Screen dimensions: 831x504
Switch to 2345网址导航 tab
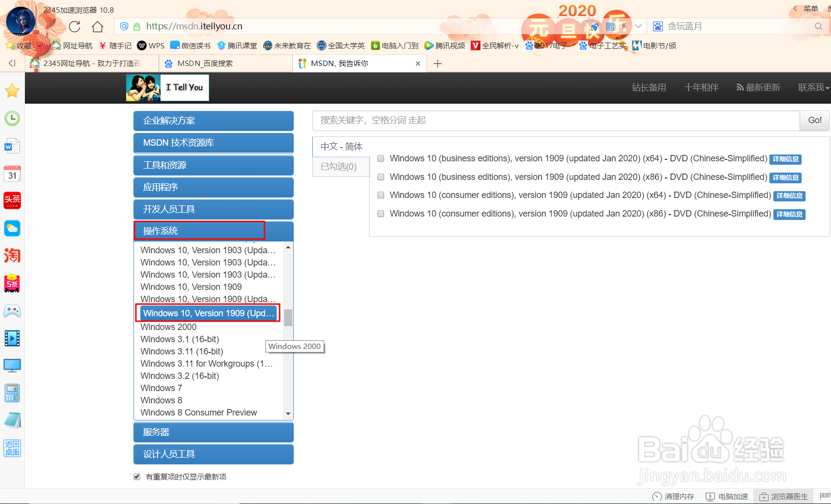(92, 64)
